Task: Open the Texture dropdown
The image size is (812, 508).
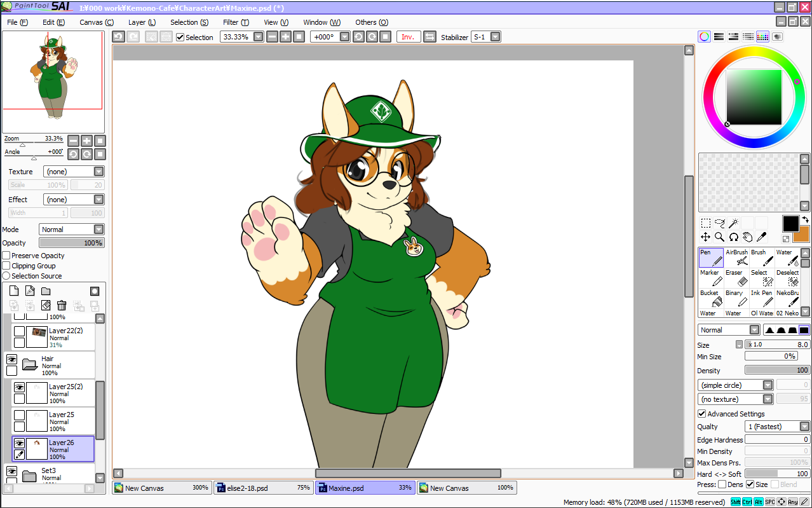Action: coord(98,172)
